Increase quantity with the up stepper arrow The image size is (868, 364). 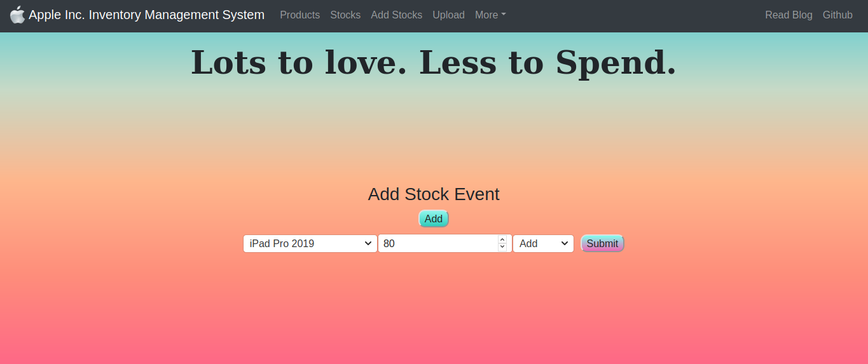[x=502, y=239]
